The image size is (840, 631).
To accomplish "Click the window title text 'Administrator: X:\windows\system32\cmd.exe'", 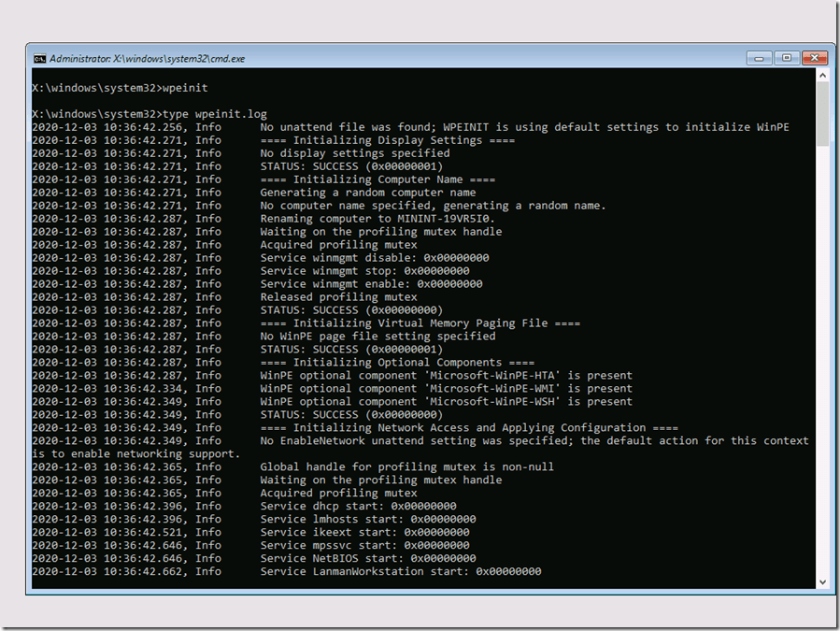I will click(147, 58).
